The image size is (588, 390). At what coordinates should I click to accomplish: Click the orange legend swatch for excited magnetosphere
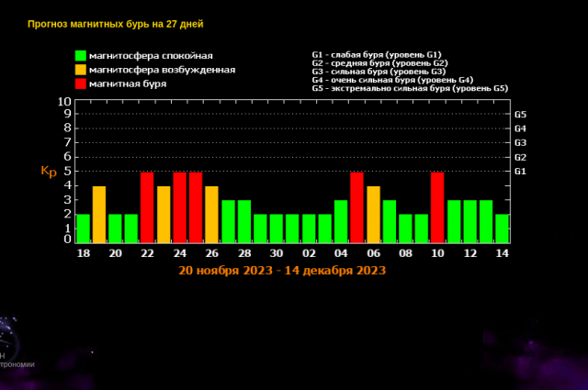tap(81, 70)
